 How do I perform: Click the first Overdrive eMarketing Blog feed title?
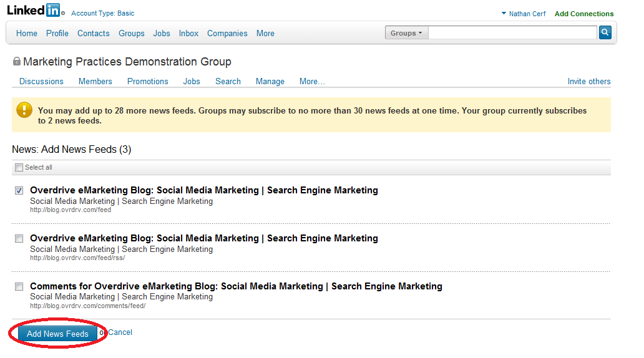[x=203, y=190]
